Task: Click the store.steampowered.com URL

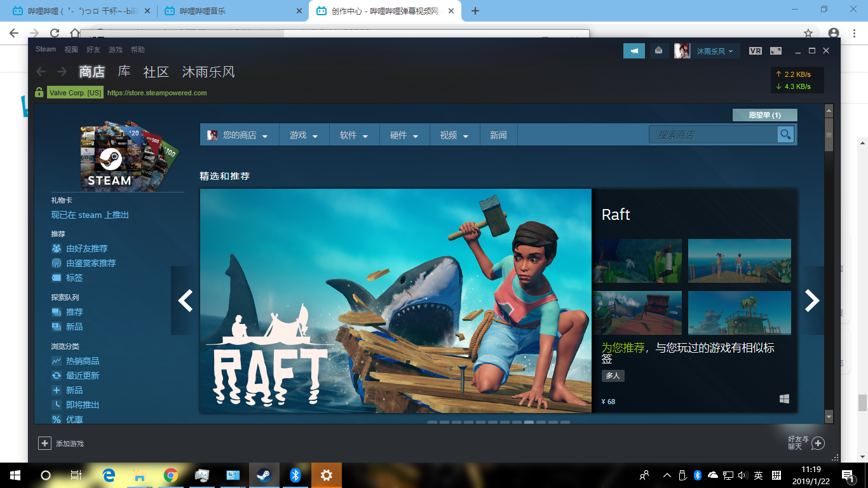Action: pos(157,93)
